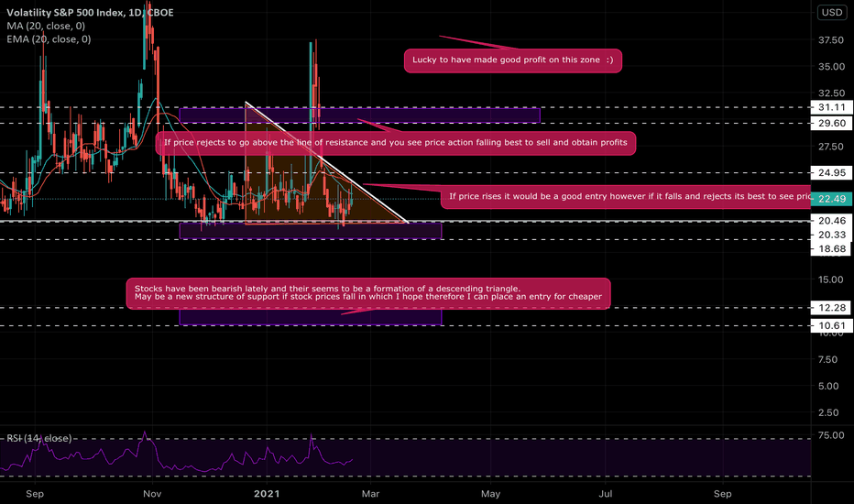
Task: Select the RSI (14, close) indicator label
Action: [39, 438]
